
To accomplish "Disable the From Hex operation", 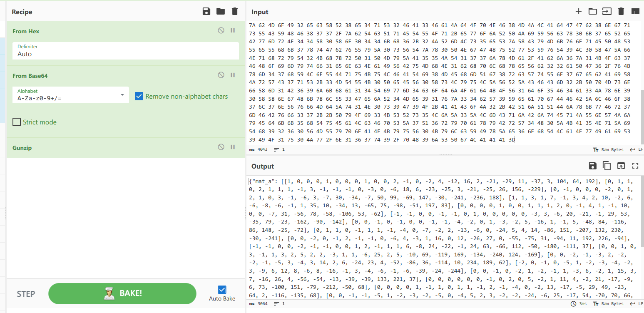I will (221, 30).
